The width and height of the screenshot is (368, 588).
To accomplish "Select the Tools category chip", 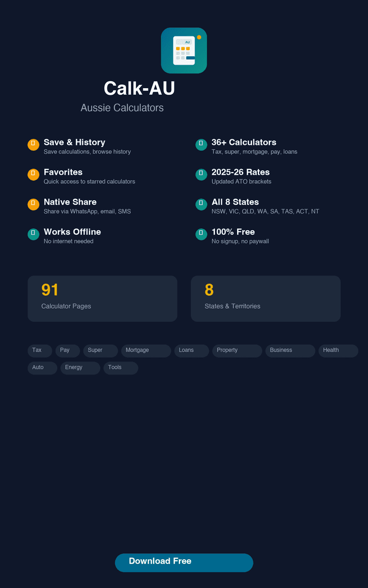I will (x=121, y=368).
